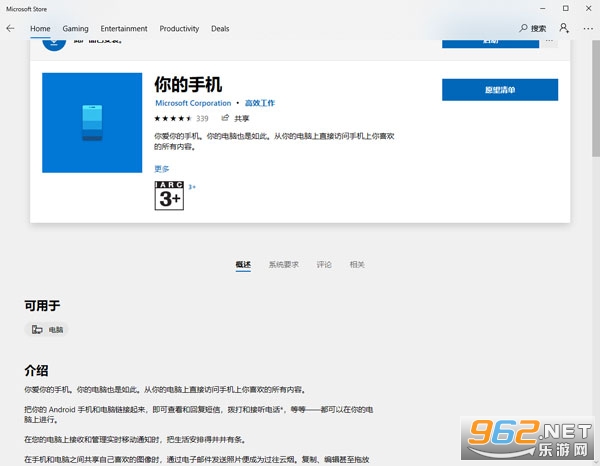Image resolution: width=600 pixels, height=466 pixels.
Task: Click the 你的手机 app tile image
Action: [92, 123]
